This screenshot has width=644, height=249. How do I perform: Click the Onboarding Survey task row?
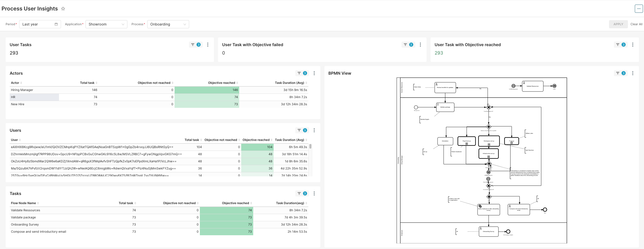point(159,225)
